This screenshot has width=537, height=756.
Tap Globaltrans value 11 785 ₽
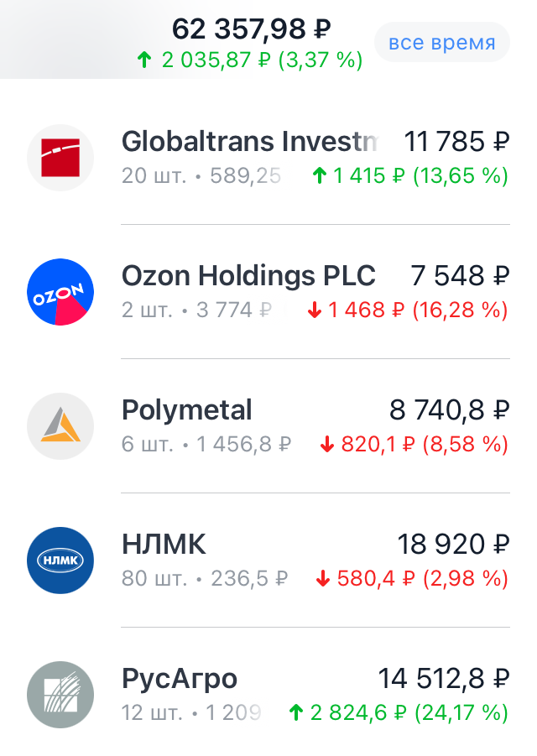pos(456,142)
